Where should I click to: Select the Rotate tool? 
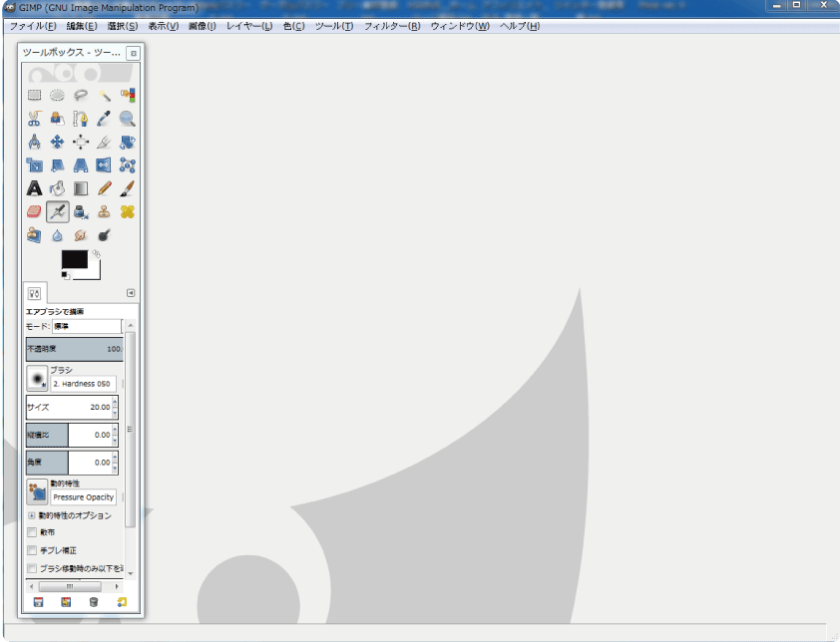pos(128,142)
